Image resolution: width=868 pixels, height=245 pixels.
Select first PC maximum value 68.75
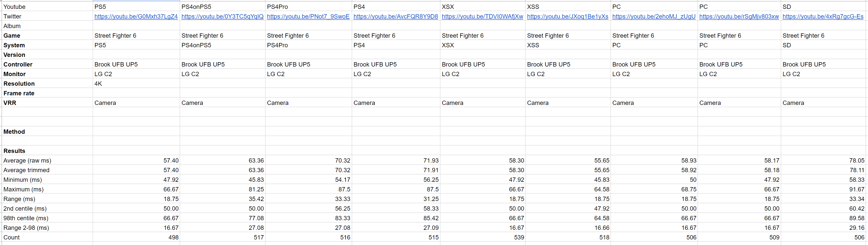point(654,189)
